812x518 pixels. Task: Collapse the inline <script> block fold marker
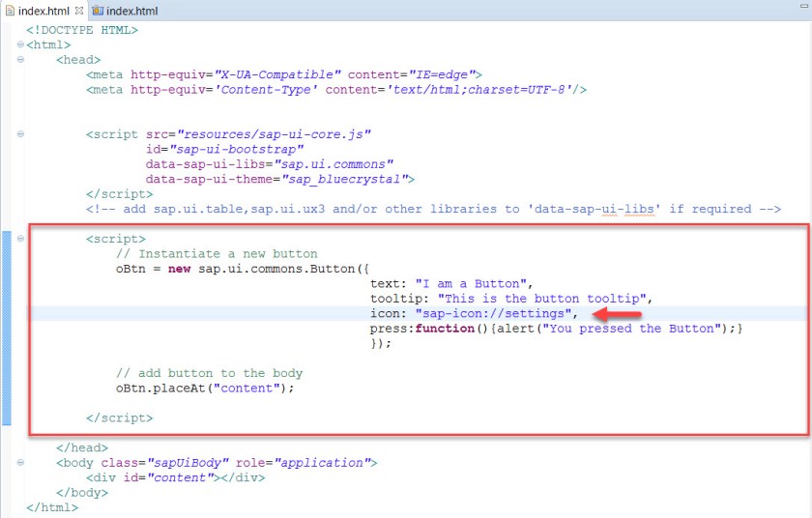point(20,239)
